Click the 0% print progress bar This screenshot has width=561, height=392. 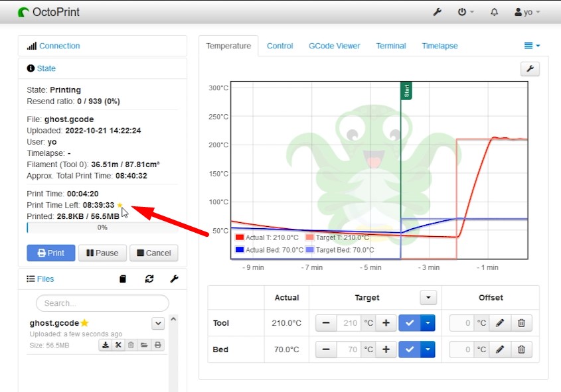[103, 228]
